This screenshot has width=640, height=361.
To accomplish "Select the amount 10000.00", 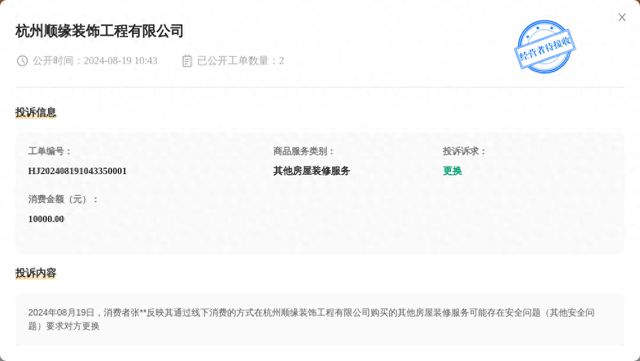I will coord(46,219).
